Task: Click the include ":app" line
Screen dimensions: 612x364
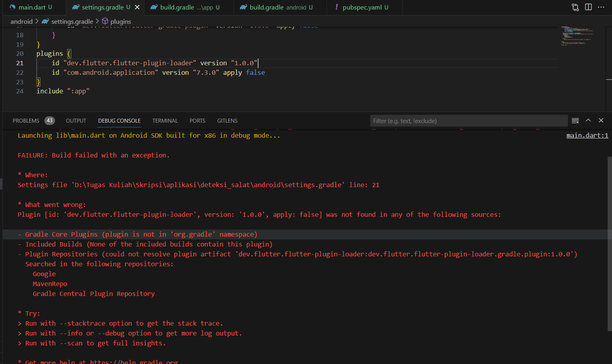Action: pos(63,91)
